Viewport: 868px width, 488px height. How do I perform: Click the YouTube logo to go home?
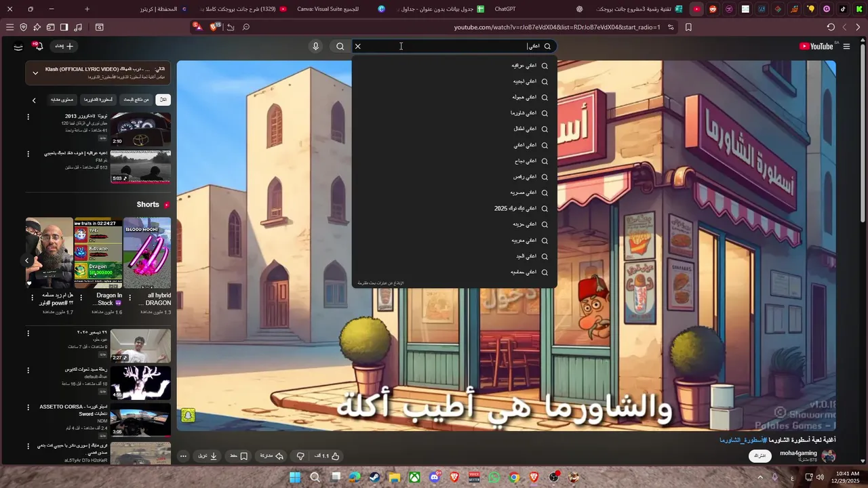816,46
